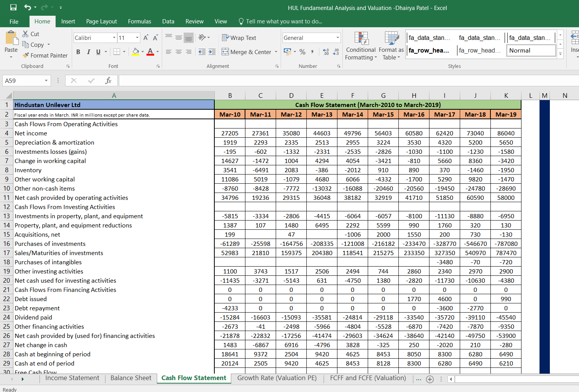Center text horizontally in the ribbon
This screenshot has height=392, width=579.
coord(179,52)
